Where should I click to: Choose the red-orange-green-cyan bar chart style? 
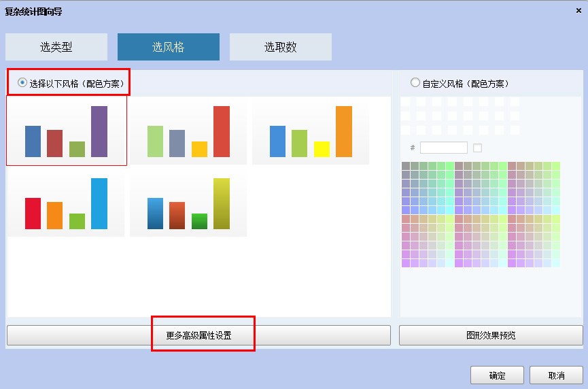coord(66,203)
